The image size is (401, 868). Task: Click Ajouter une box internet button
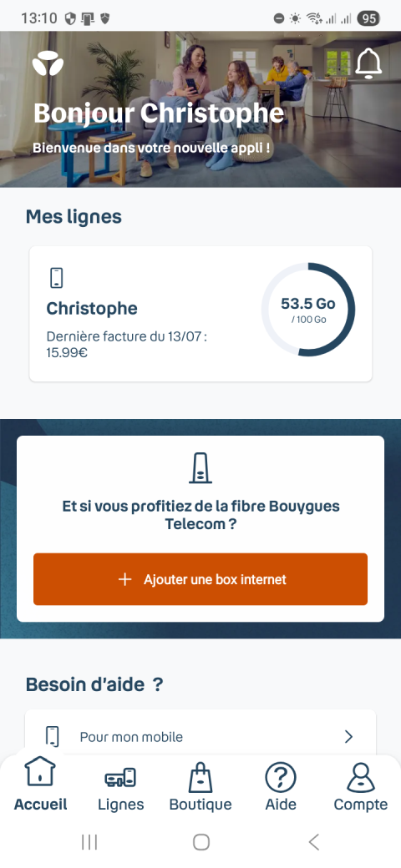200,579
